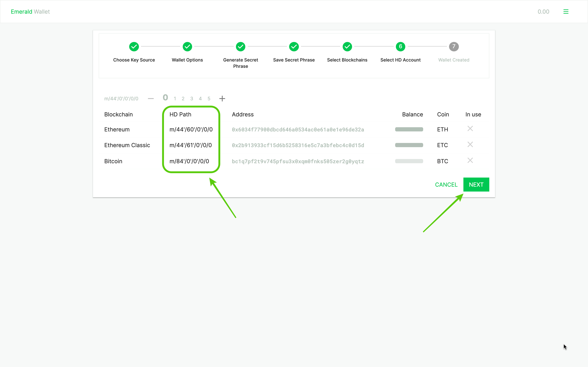Click the Bitcoin bc1q address
Image resolution: width=588 pixels, height=367 pixels.
point(298,161)
